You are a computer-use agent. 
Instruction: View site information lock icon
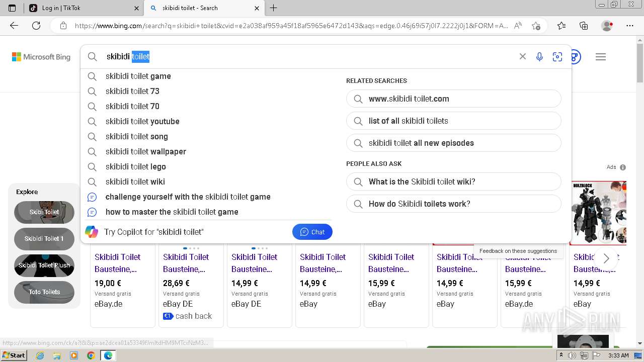63,26
